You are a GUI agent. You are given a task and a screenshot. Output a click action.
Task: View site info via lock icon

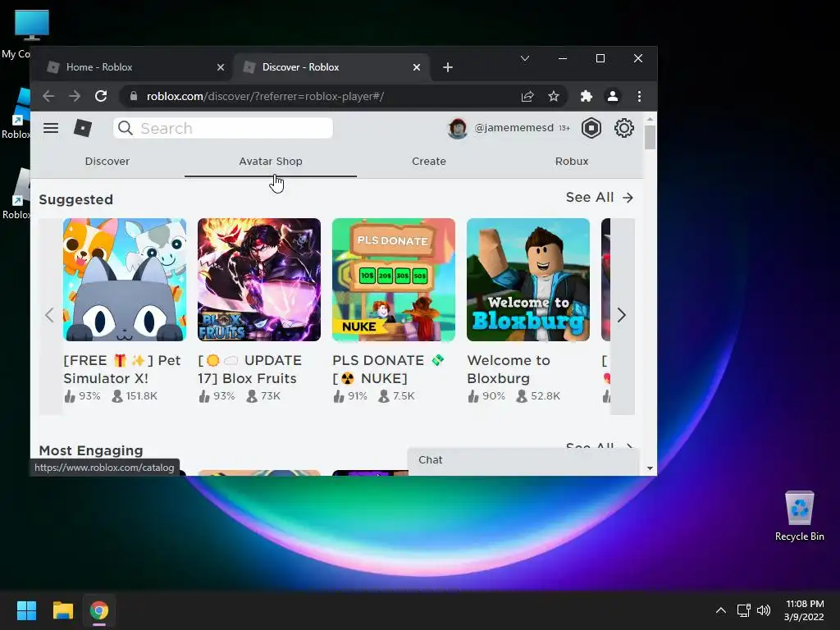[x=134, y=97]
